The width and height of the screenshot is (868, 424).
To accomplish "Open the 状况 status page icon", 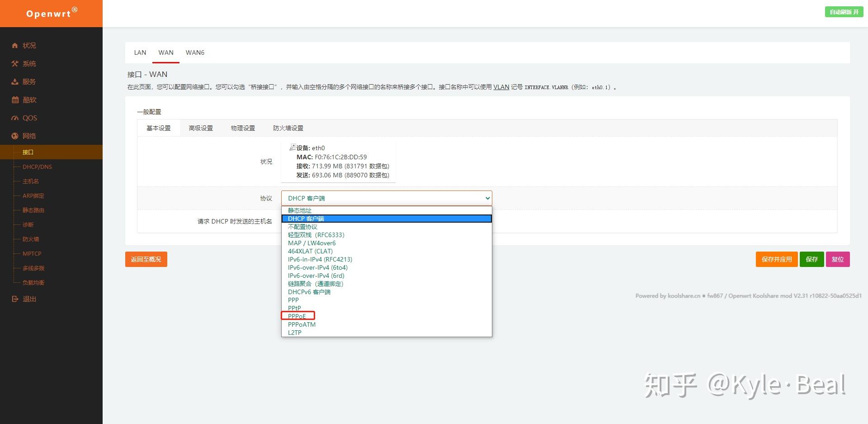I will click(14, 45).
